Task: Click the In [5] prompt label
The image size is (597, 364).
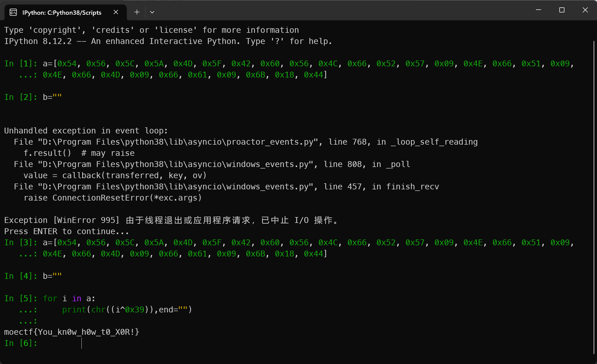Action: click(21, 298)
